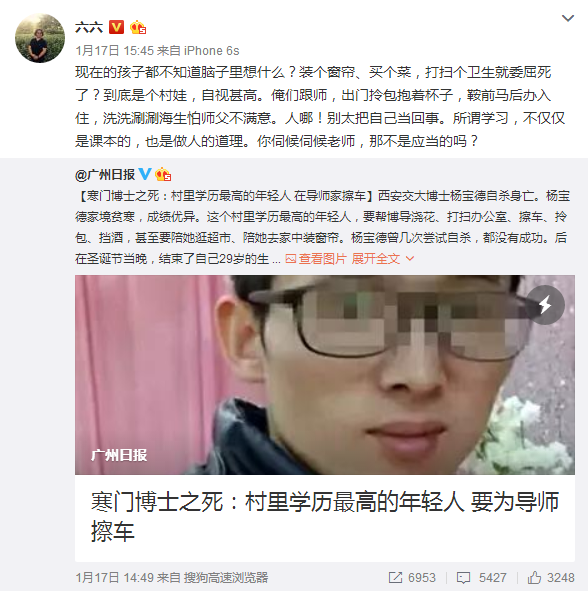Click the 搜狗高速浏览器 source link
588x591 pixels.
[x=226, y=577]
